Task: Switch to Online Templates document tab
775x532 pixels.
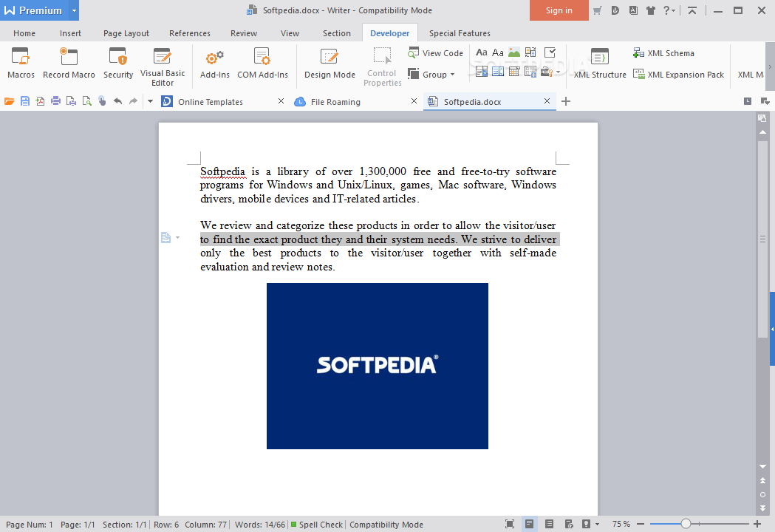Action: click(x=210, y=102)
